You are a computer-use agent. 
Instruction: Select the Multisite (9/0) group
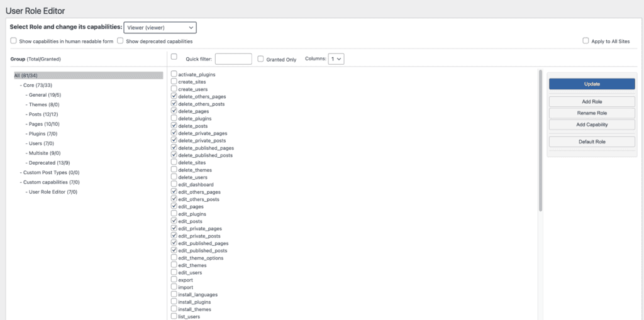45,153
